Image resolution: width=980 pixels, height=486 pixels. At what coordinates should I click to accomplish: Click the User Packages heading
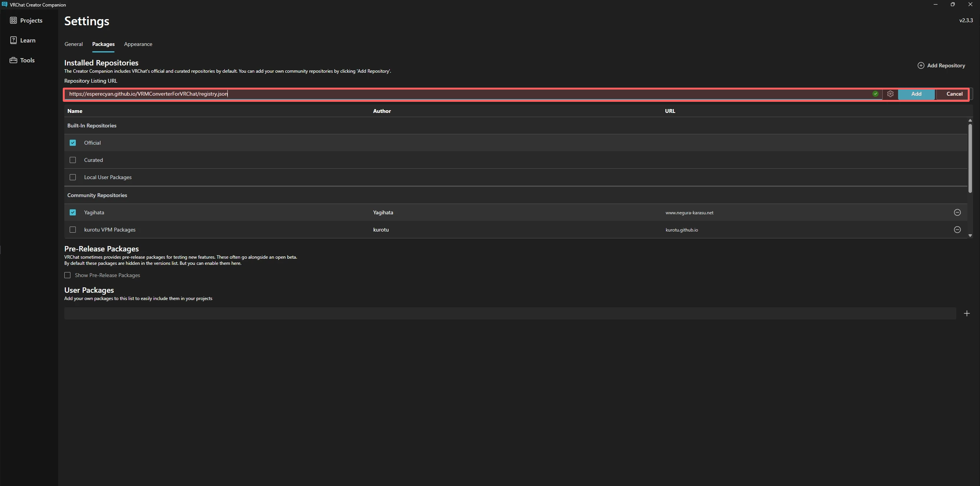[x=89, y=290]
